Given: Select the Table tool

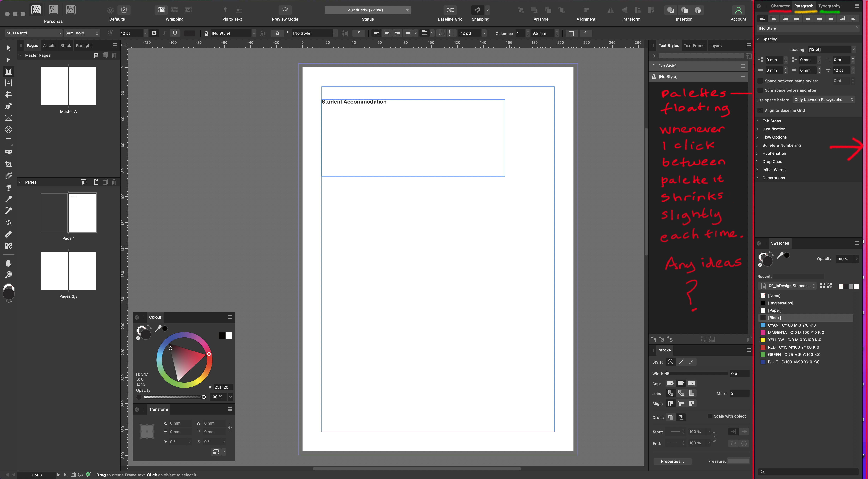Looking at the screenshot, I should [8, 95].
